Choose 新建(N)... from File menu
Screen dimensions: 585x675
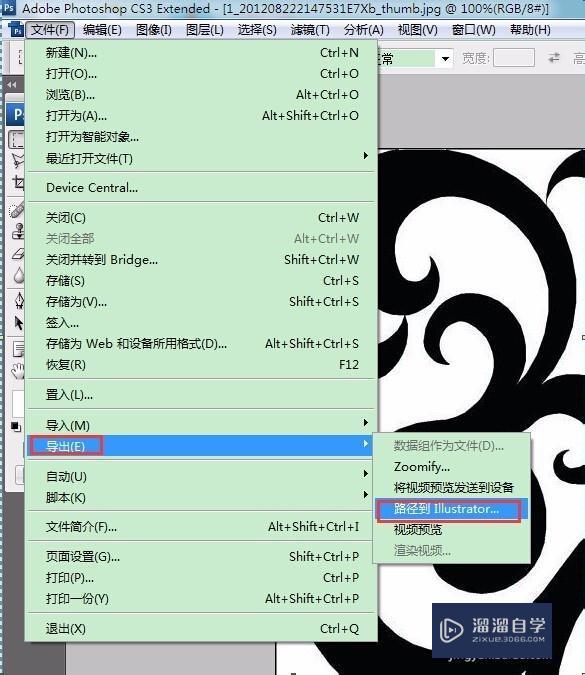(202, 53)
